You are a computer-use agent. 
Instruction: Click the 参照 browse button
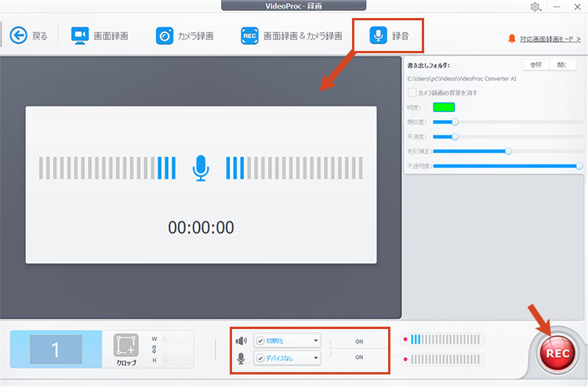point(536,65)
